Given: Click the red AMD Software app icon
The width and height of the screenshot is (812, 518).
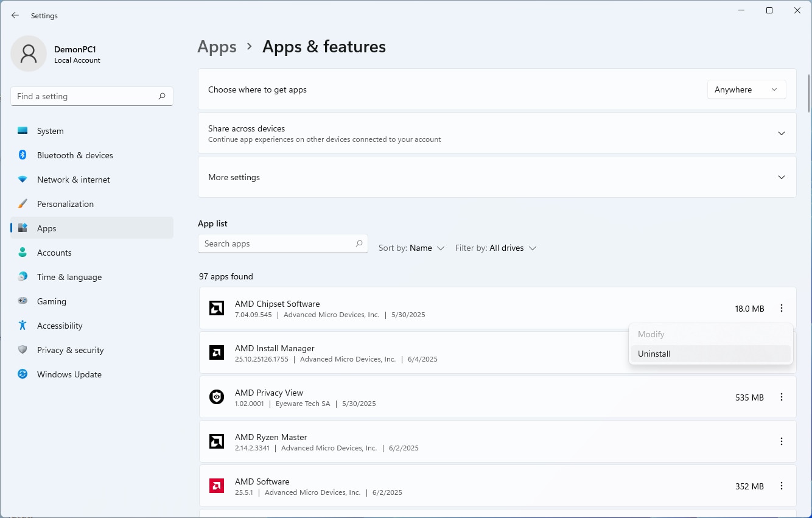Looking at the screenshot, I should pyautogui.click(x=217, y=486).
